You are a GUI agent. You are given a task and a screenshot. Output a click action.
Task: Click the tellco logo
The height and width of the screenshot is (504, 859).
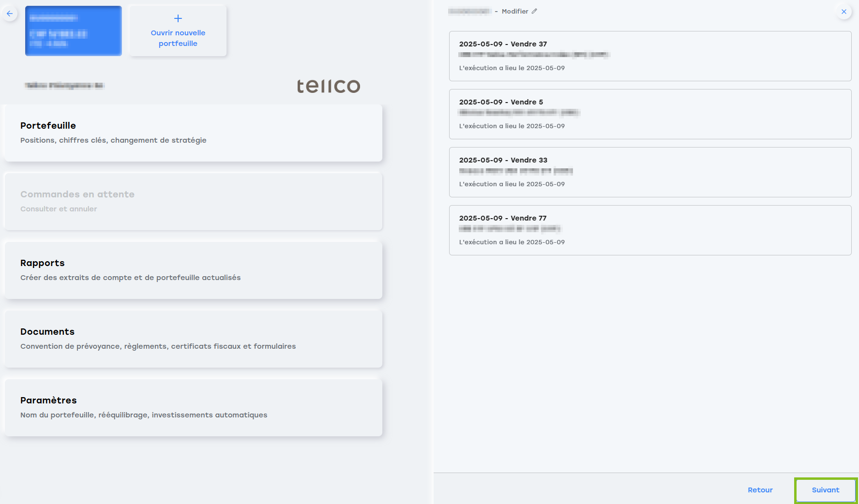329,86
